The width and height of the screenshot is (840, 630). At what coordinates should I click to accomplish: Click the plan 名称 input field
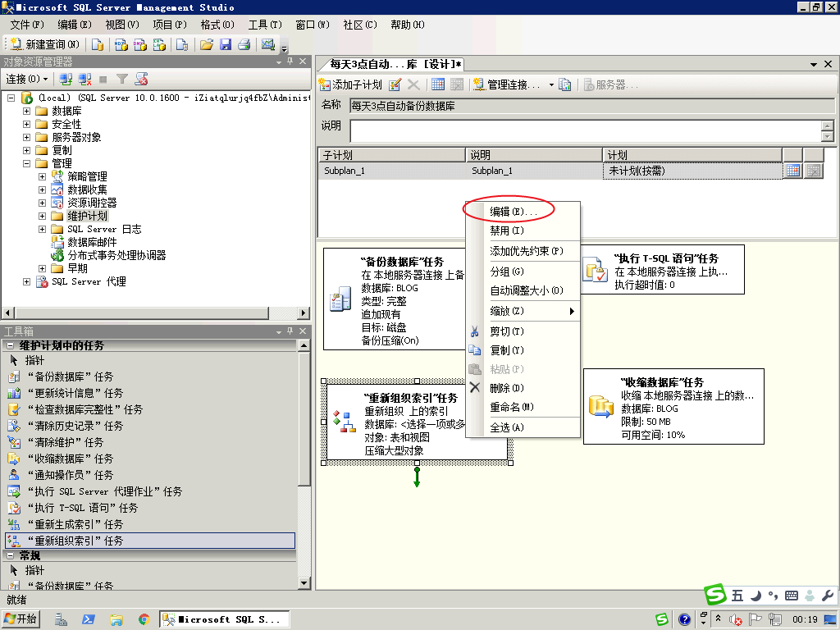(591, 106)
